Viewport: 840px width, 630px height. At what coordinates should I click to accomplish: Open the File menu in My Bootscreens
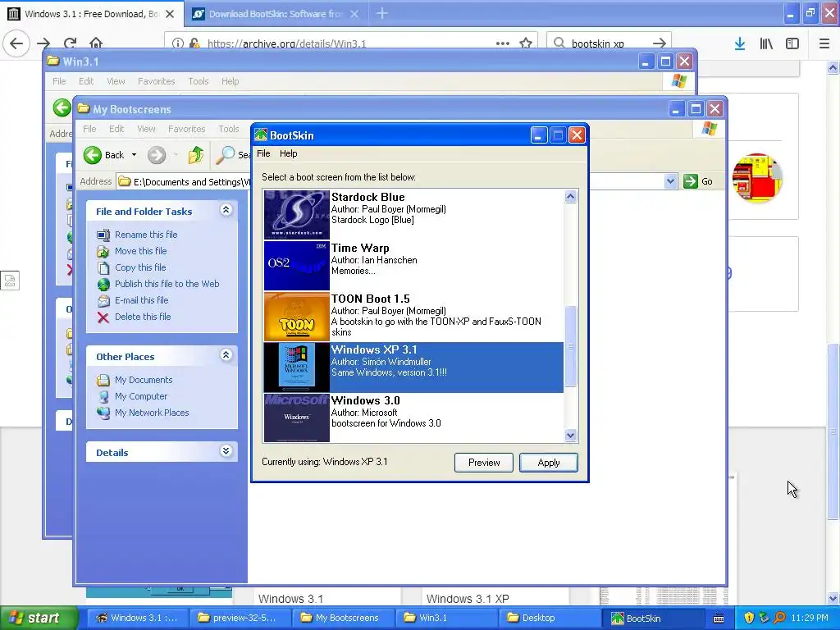(x=90, y=129)
